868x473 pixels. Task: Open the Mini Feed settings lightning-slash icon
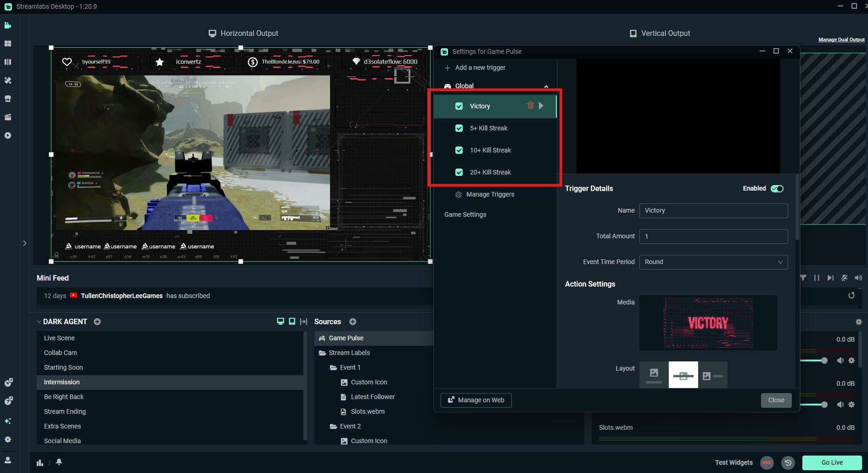[x=844, y=278]
